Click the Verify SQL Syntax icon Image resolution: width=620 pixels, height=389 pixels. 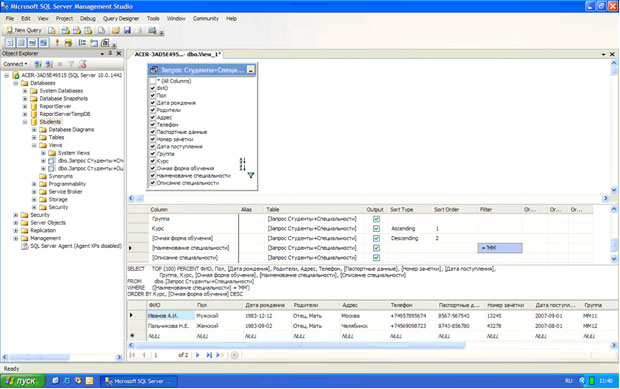click(x=68, y=42)
